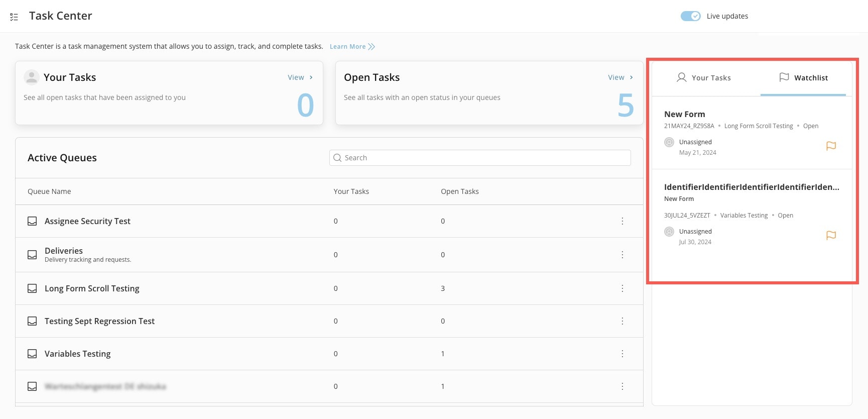Open the Assignee Security Test queue

87,221
